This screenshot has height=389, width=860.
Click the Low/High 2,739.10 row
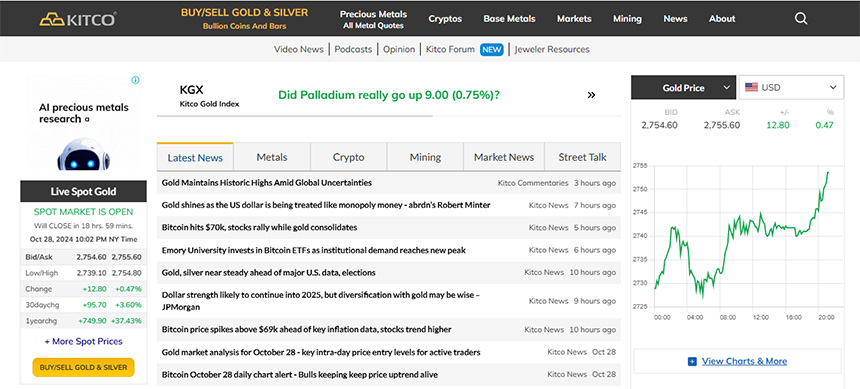click(x=83, y=273)
